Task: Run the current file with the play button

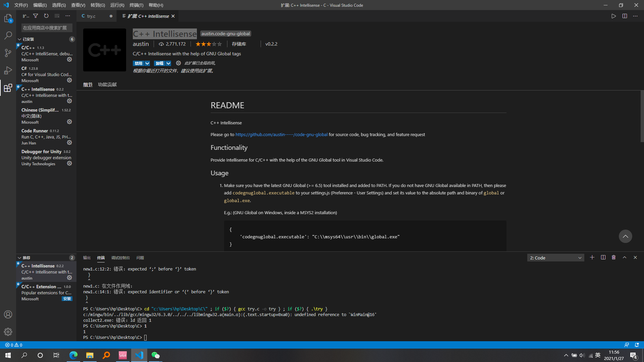Action: [x=614, y=16]
